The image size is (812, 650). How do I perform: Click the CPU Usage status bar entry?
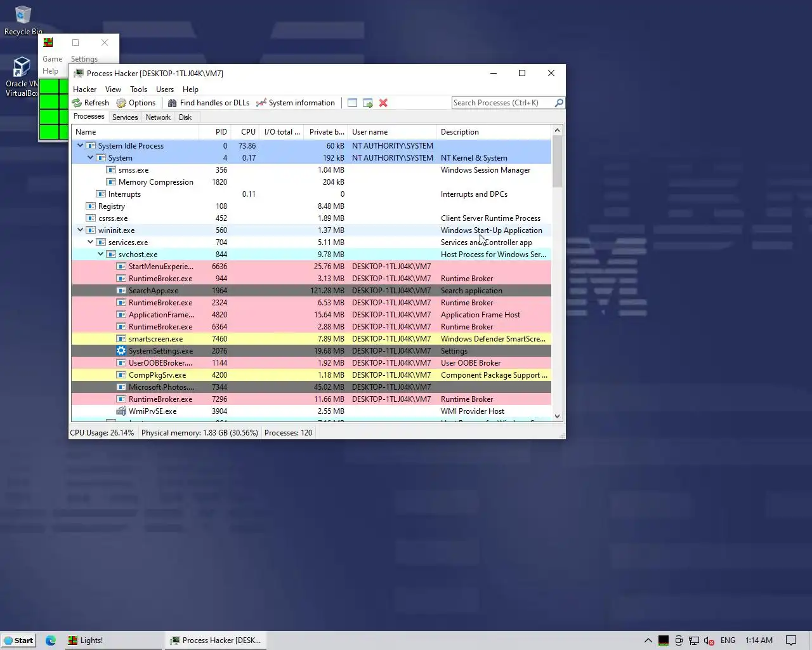[x=102, y=433]
